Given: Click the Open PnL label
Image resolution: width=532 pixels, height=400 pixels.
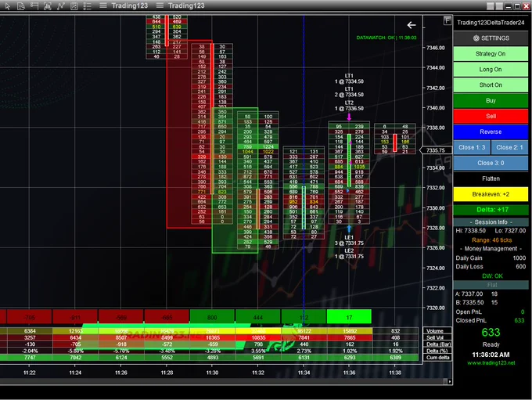Looking at the screenshot, I should click(x=469, y=312).
